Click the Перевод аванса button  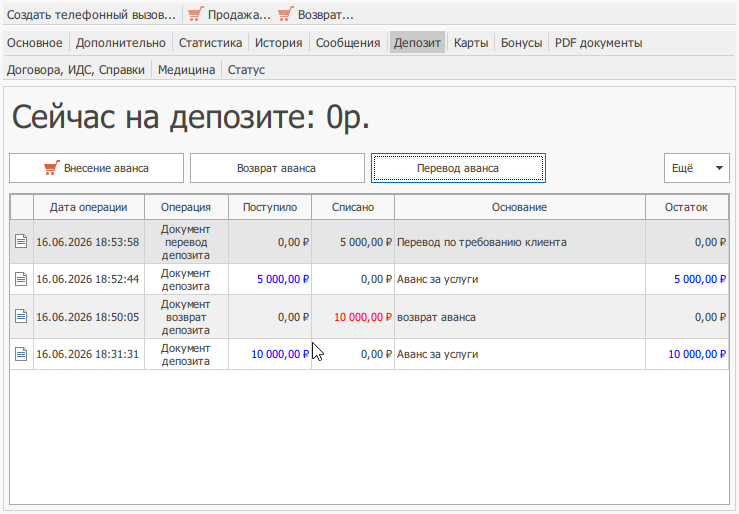coord(458,168)
